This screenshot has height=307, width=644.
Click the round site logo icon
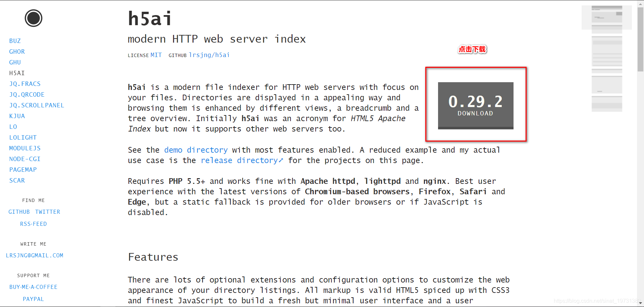(x=34, y=18)
